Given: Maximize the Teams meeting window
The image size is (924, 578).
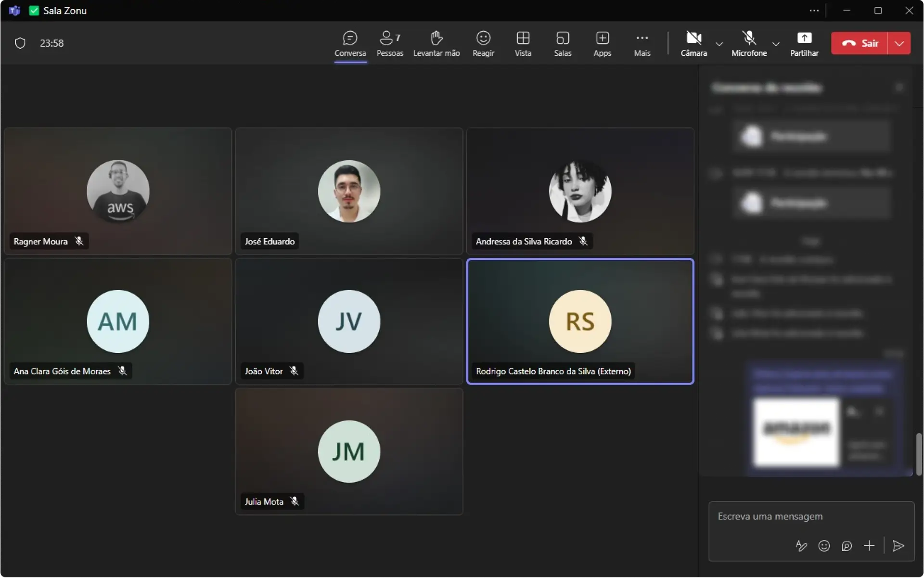Looking at the screenshot, I should tap(878, 11).
